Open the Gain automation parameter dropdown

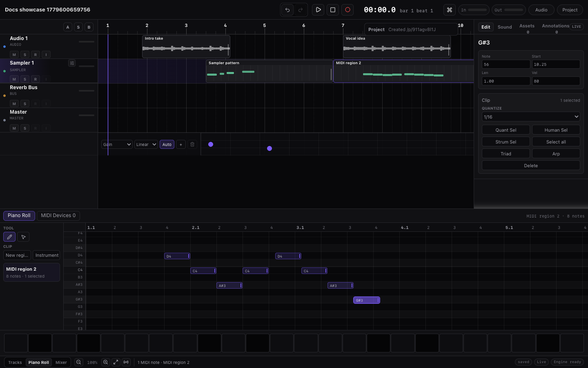[x=117, y=144]
